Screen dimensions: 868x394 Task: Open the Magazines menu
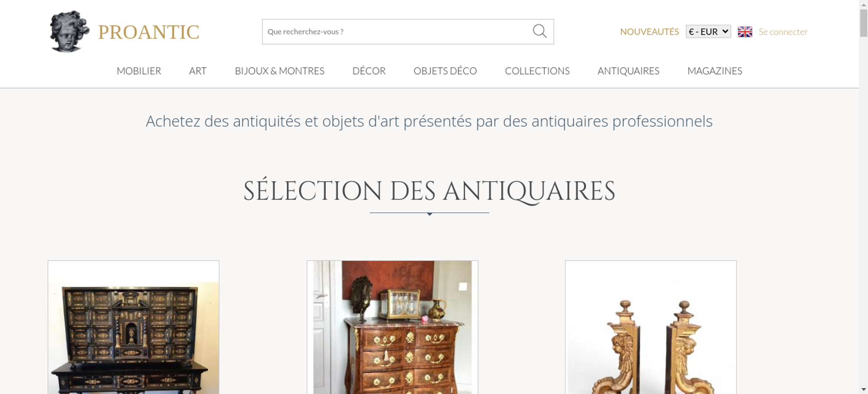coord(715,71)
